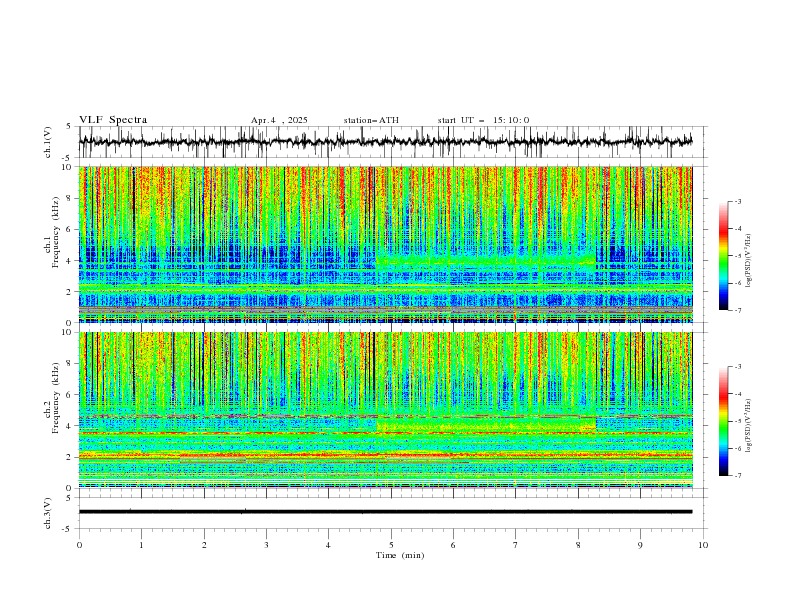792x612 pixels.
Task: Click the "-7" tick on lower color bar
Action: (x=738, y=476)
